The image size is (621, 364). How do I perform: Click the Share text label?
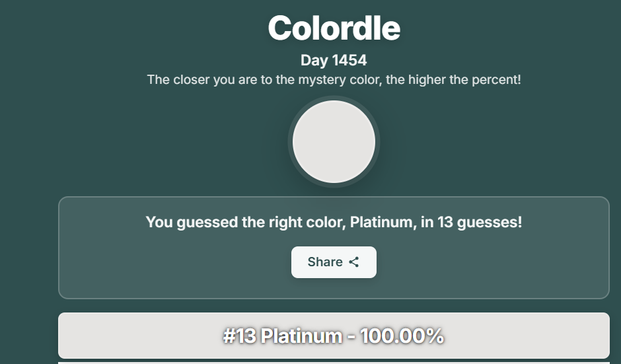325,262
